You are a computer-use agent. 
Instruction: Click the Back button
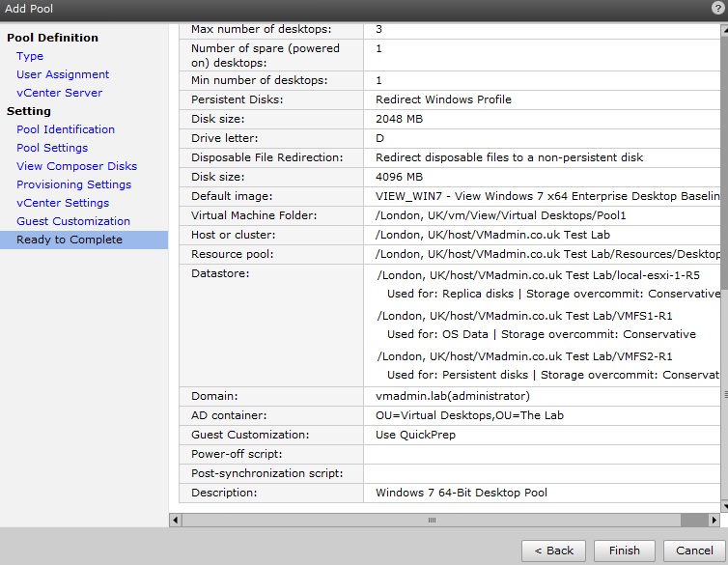click(553, 551)
